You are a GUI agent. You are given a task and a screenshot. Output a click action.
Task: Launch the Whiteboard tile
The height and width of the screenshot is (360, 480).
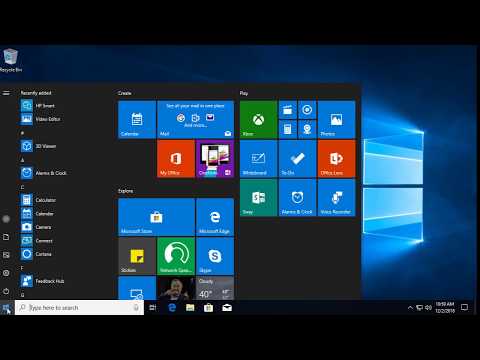tap(258, 158)
